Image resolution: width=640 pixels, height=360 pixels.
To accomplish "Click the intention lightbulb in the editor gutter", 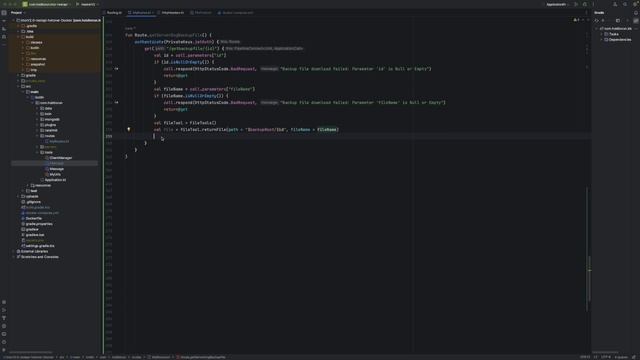I will click(129, 129).
